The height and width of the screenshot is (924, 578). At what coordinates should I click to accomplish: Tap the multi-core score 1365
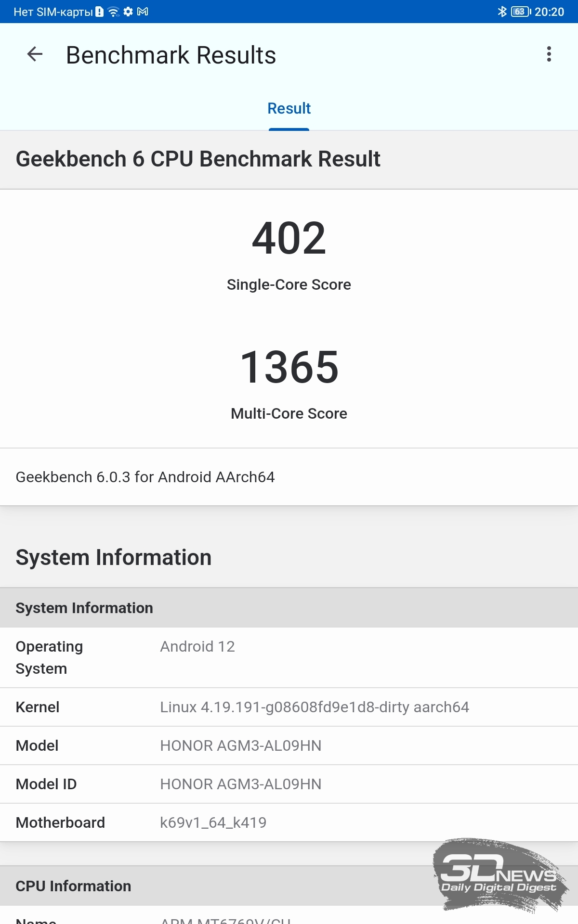click(x=289, y=367)
